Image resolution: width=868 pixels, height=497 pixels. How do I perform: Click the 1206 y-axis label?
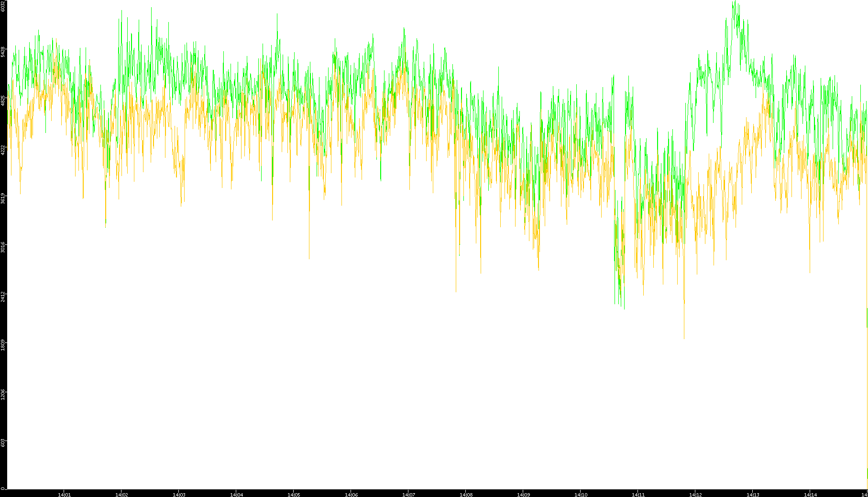tap(3, 394)
